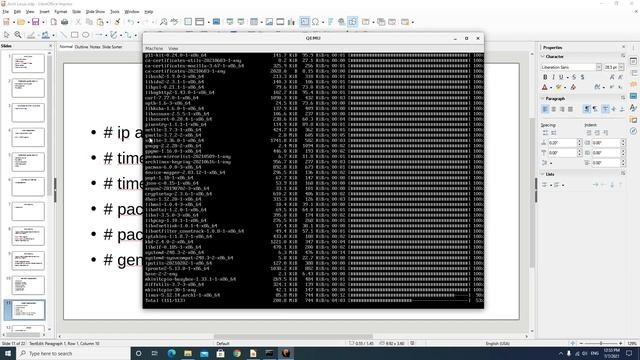Click the Insert Text Box icon
Image resolution: width=640 pixels, height=360 pixels.
(304, 22)
